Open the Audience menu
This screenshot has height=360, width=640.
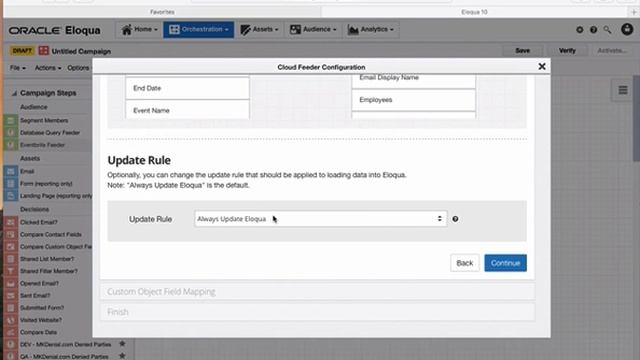point(313,29)
